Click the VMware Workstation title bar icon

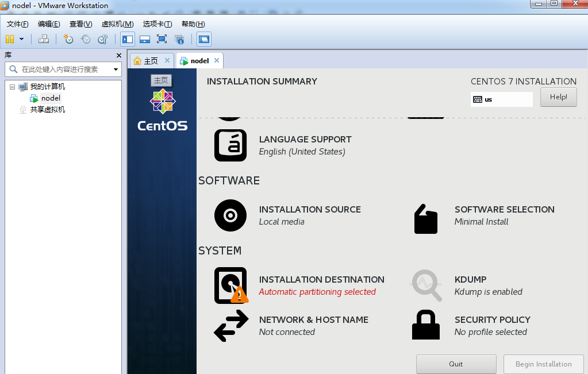point(5,5)
